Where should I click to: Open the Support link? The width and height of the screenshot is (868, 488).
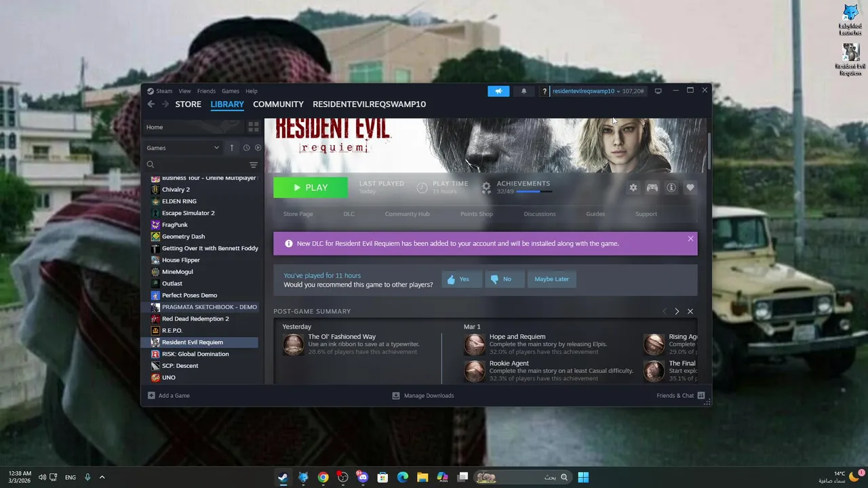click(646, 213)
